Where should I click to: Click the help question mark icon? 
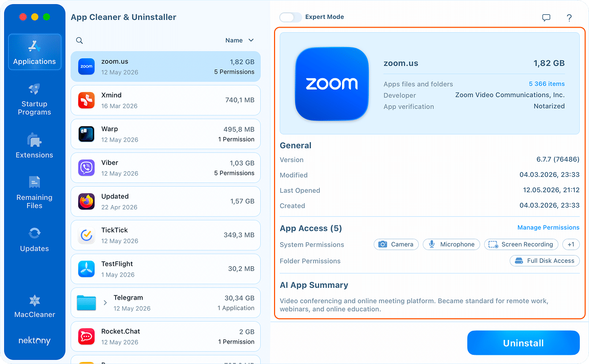(x=569, y=18)
